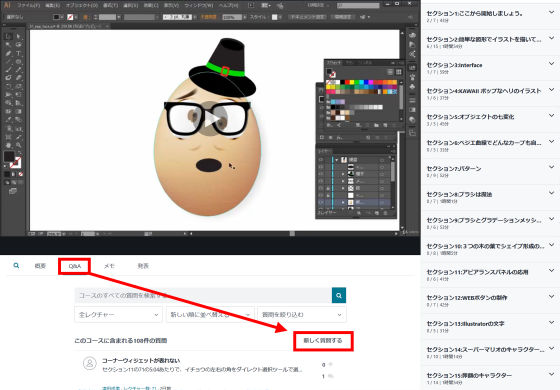Viewport: 560px width, 390px height.
Task: Expand セクション15 chevron
Action: click(x=551, y=374)
